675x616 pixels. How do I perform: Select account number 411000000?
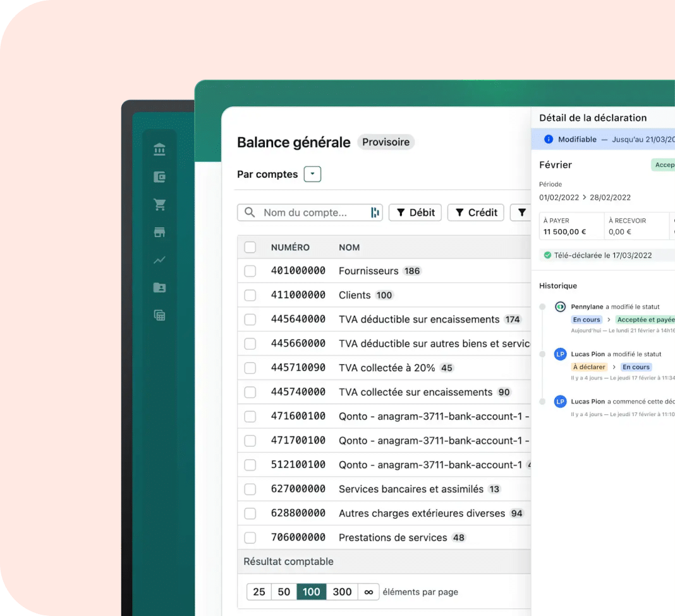point(298,295)
